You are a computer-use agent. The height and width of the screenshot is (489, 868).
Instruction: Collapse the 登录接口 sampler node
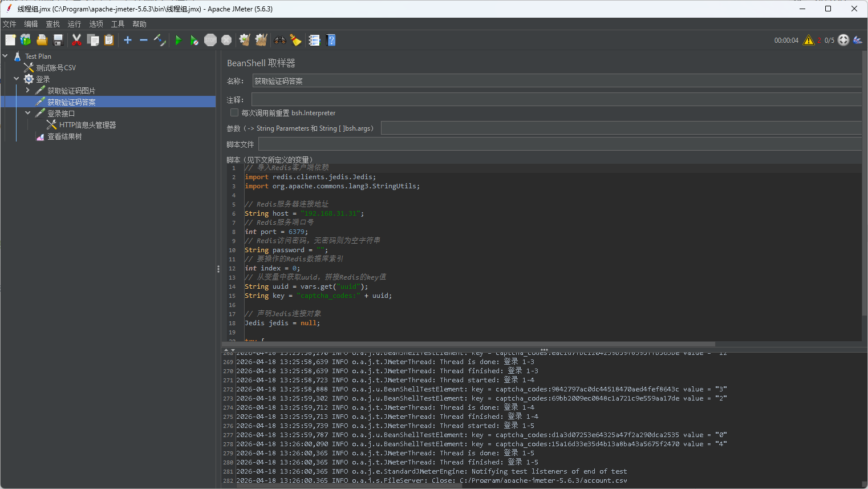(28, 113)
